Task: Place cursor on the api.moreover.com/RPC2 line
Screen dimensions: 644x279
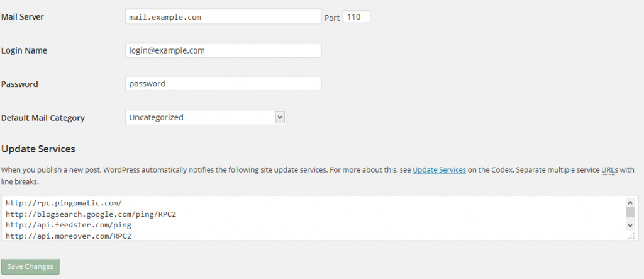Action: [x=68, y=236]
